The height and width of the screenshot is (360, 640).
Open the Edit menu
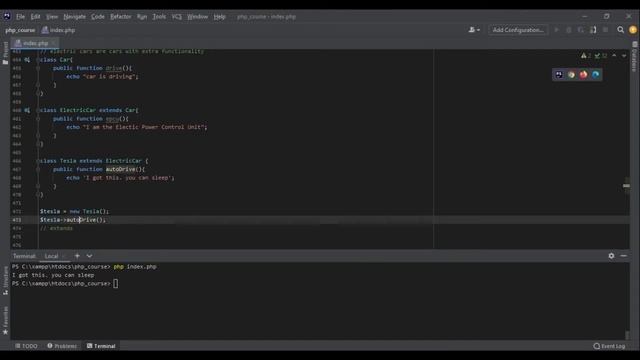(x=36, y=17)
